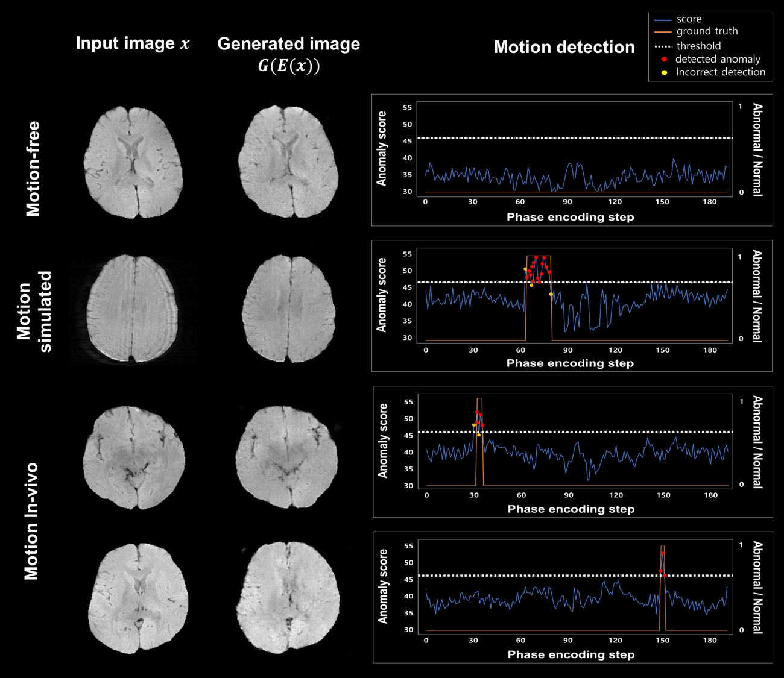Click the upper Motion In-vivo input image
Image resolution: width=784 pixels, height=678 pixels.
[x=133, y=457]
